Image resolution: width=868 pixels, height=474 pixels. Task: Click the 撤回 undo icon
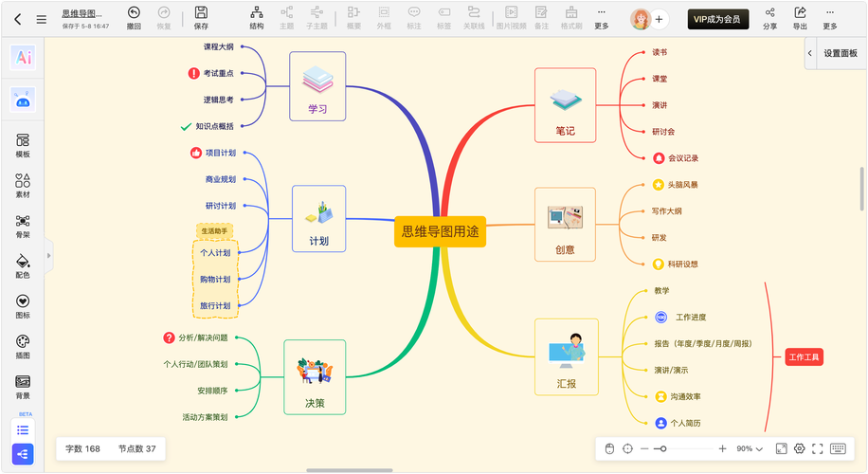tap(134, 18)
